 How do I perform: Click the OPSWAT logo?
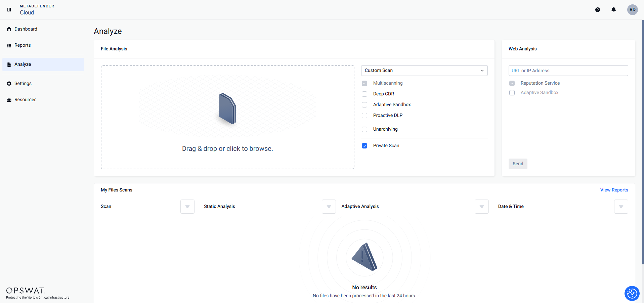pos(38,293)
